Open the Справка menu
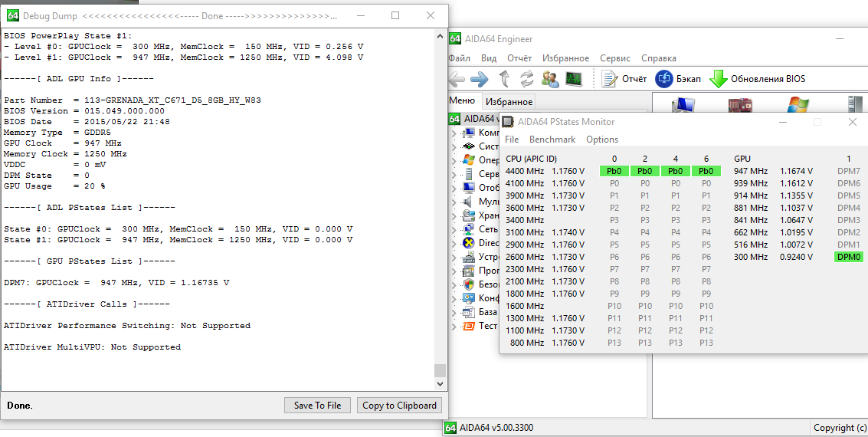 [x=659, y=58]
